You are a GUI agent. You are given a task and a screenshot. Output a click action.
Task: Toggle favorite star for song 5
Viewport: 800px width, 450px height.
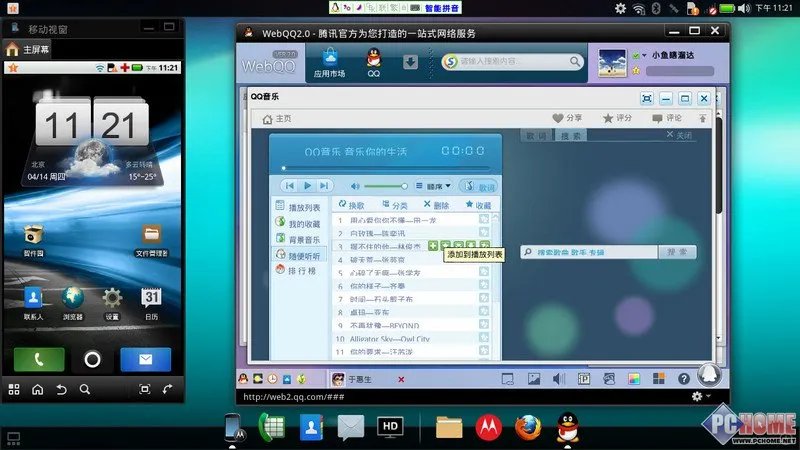click(484, 272)
